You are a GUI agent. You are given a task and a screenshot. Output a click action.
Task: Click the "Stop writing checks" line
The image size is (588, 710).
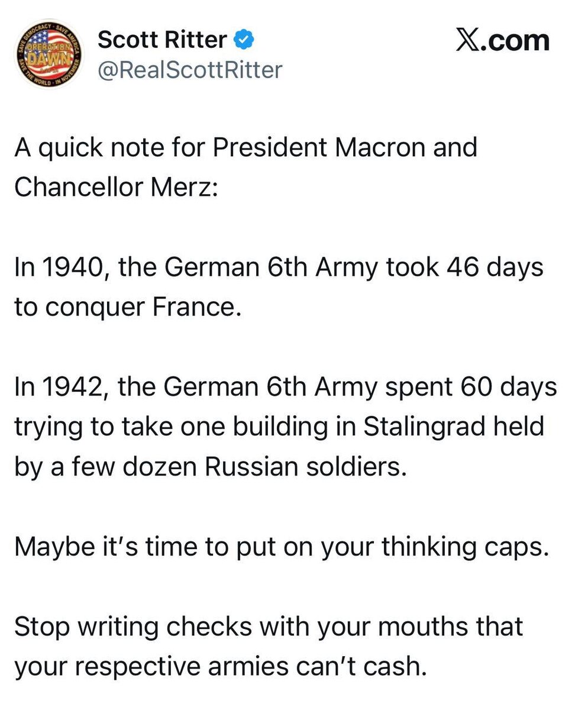click(269, 627)
